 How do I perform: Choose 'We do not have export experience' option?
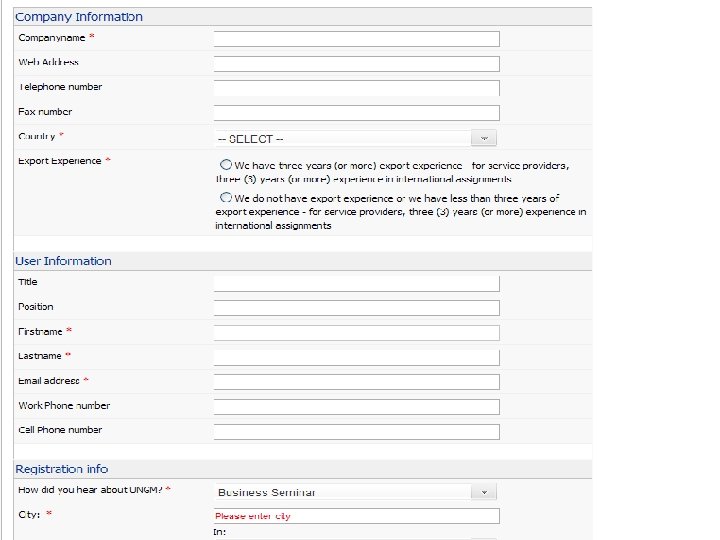(x=227, y=198)
